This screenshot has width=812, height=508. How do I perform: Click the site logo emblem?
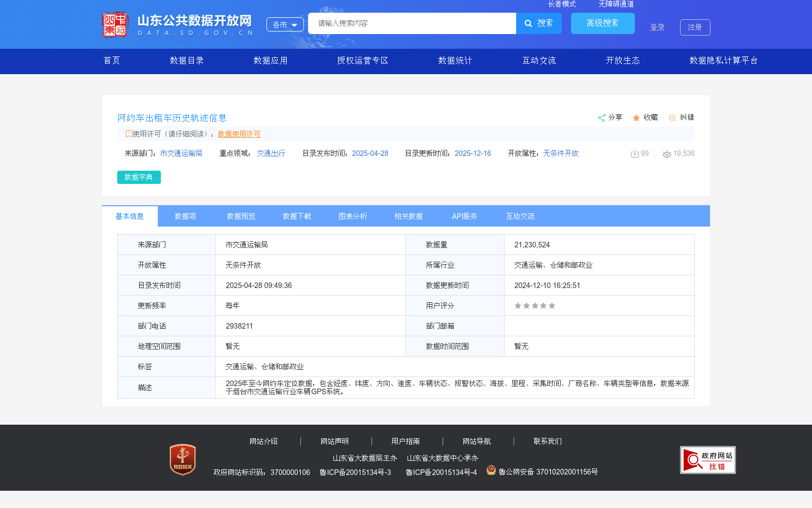click(x=115, y=24)
